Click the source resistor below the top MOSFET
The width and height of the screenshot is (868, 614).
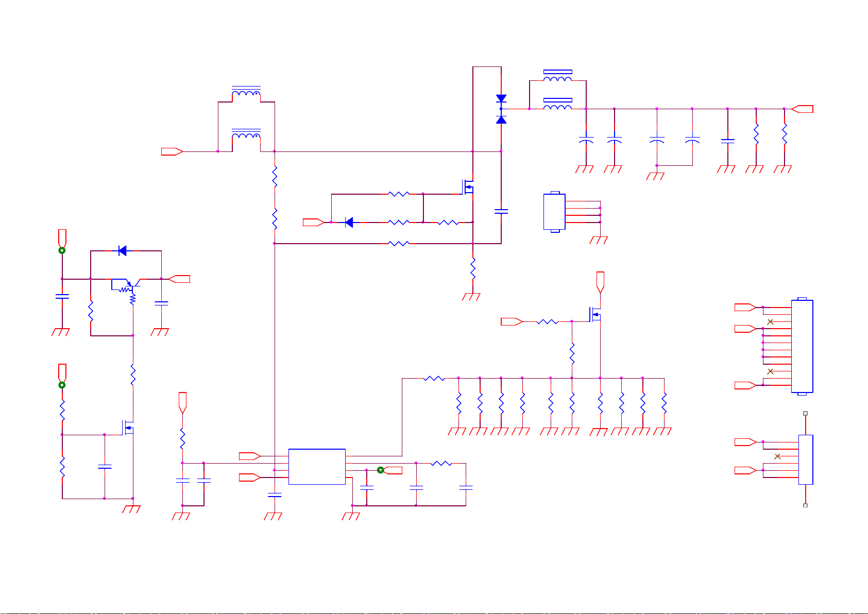(x=473, y=269)
